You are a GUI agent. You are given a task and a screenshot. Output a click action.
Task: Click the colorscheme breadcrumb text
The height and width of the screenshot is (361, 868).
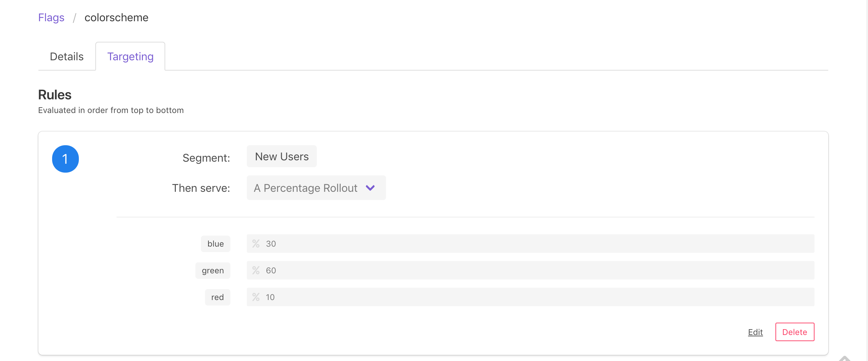(x=117, y=17)
